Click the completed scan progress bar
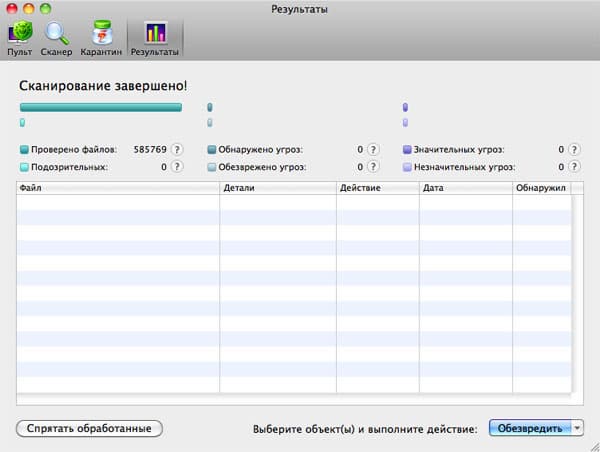This screenshot has width=600, height=452. click(101, 107)
